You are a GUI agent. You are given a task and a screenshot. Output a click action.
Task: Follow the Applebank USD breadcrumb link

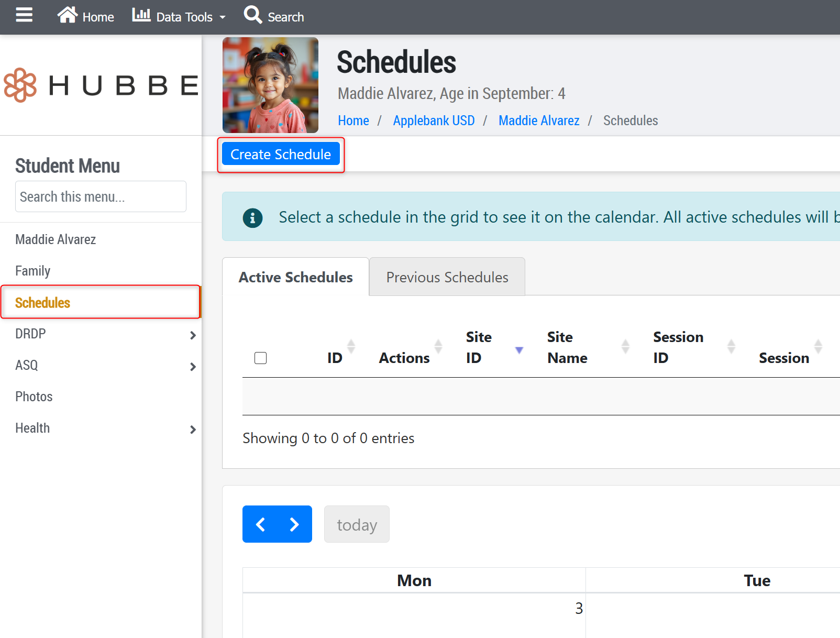(x=434, y=120)
